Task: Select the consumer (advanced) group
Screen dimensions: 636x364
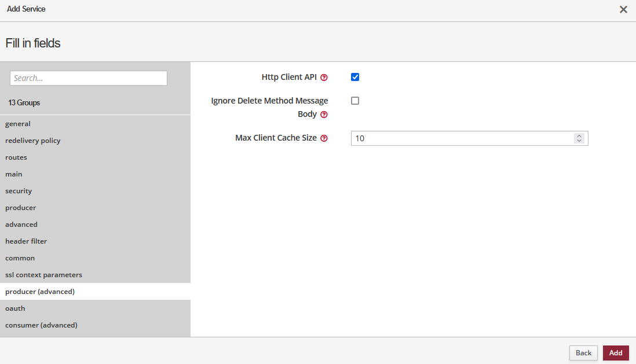Action: (x=41, y=325)
